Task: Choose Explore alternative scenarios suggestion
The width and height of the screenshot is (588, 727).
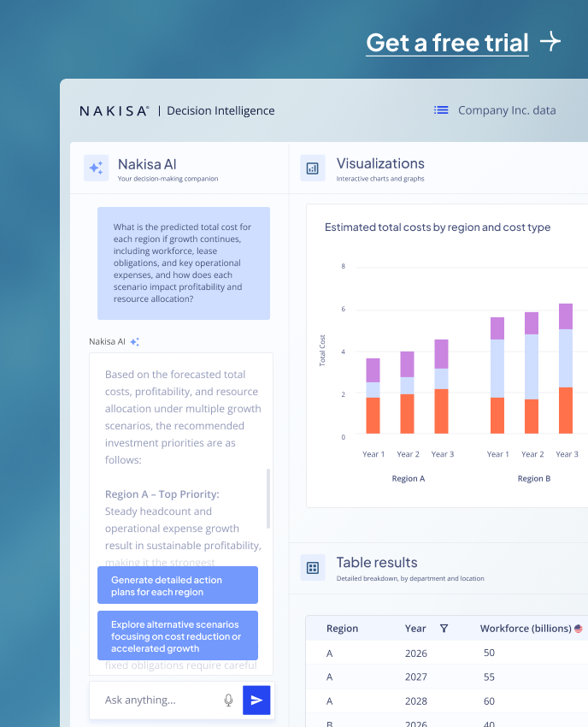Action: [x=177, y=636]
